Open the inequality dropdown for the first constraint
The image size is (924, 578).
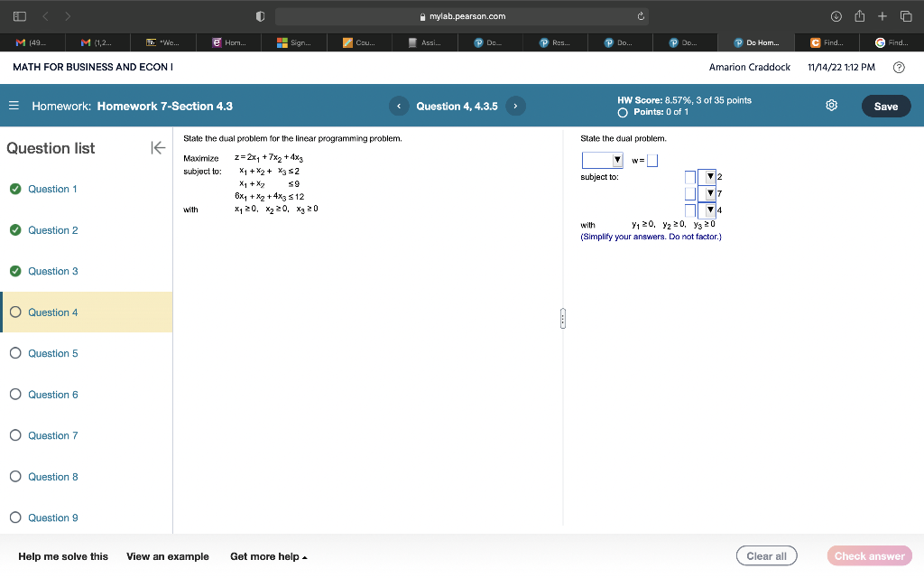click(x=710, y=176)
